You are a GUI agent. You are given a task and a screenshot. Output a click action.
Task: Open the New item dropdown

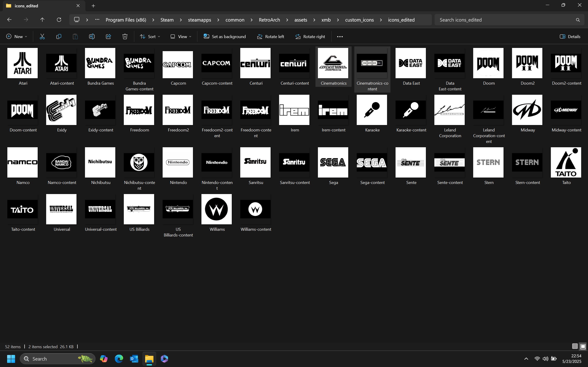[17, 37]
